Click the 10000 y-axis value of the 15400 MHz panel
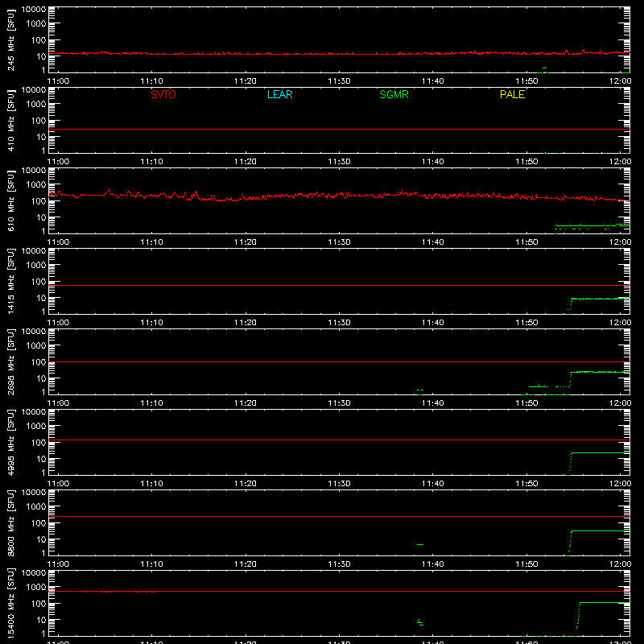The width and height of the screenshot is (644, 644). click(x=34, y=573)
